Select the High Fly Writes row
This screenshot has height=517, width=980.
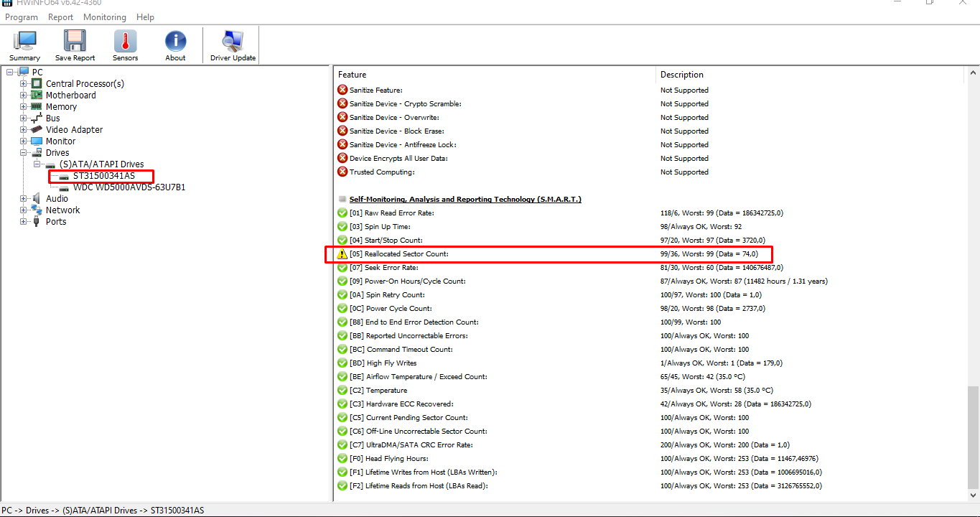click(x=650, y=363)
